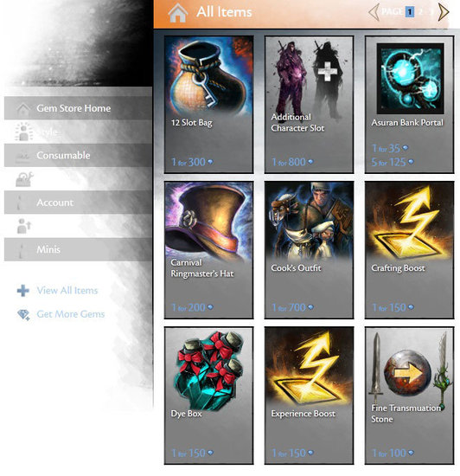460x476 pixels.
Task: Open the Account category
Action: (78, 203)
